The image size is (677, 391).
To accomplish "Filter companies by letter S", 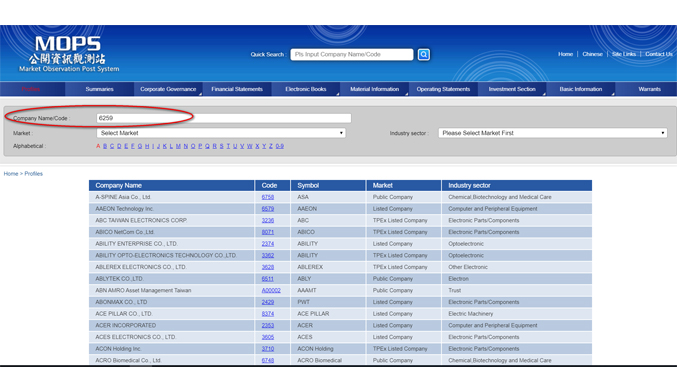I will (221, 146).
